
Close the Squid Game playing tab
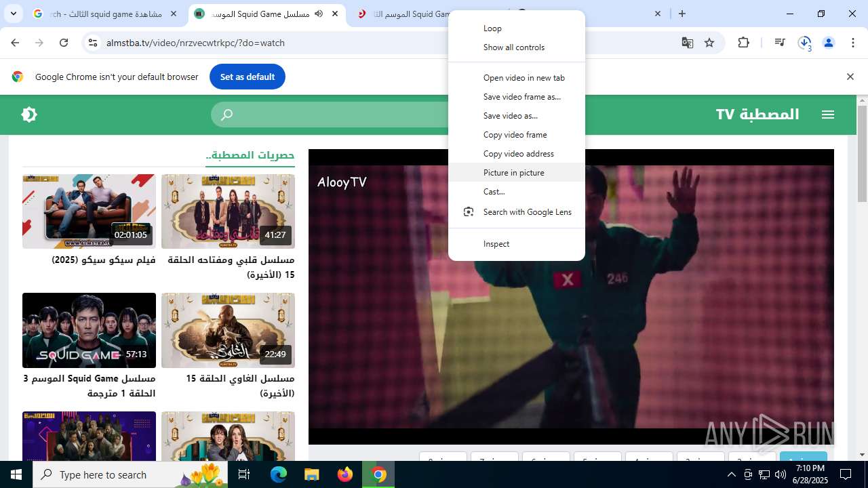pos(335,14)
